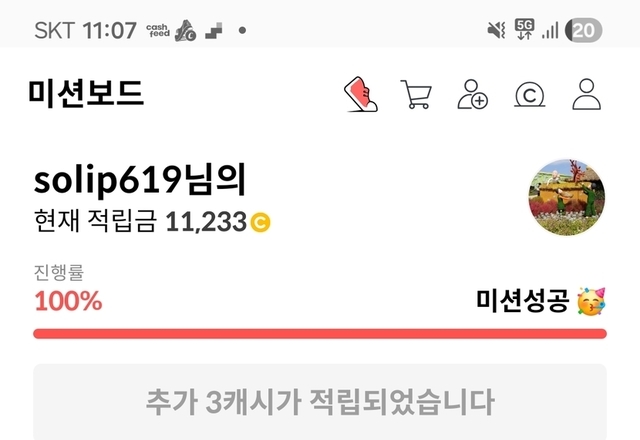Image resolution: width=640 pixels, height=440 pixels.
Task: Tap the red sneaker step-counter icon
Action: tap(361, 94)
